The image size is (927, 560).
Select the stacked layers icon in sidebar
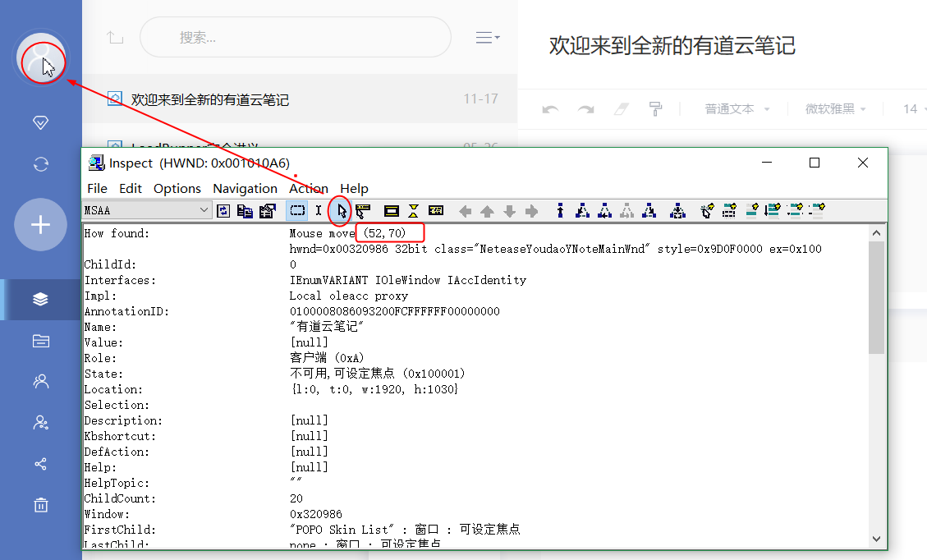tap(40, 299)
